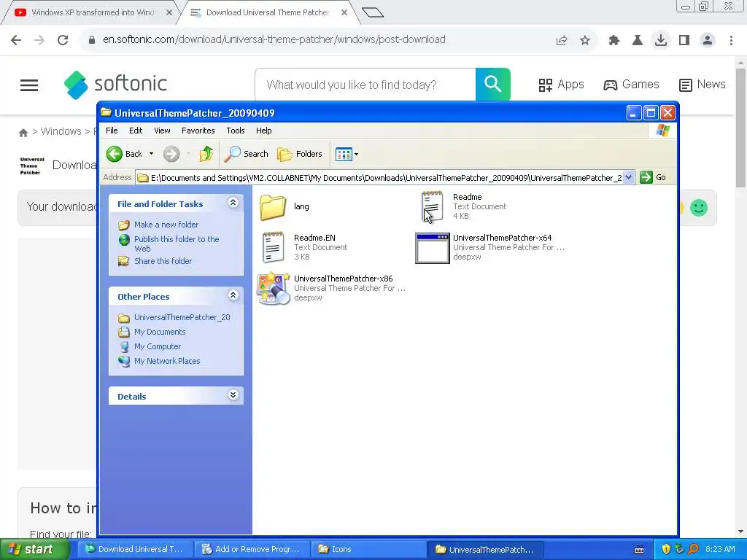Open the Apps section on Softonic
The image size is (747, 560).
point(561,85)
